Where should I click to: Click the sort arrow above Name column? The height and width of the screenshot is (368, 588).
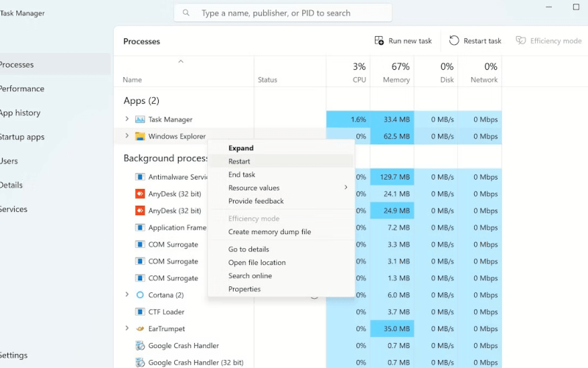click(x=181, y=61)
